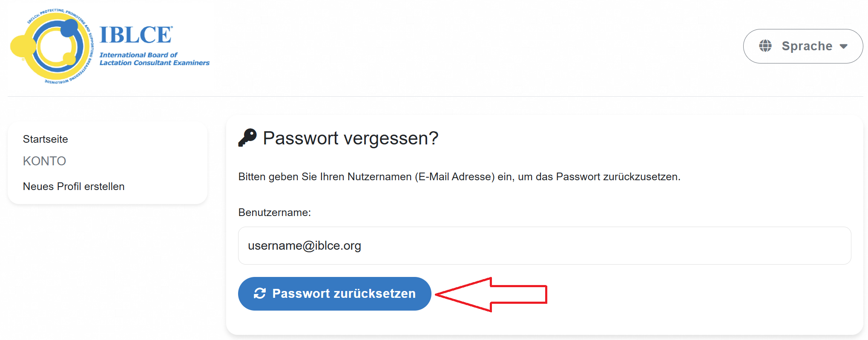The image size is (868, 340).
Task: Click the Sprache label text
Action: [x=807, y=46]
